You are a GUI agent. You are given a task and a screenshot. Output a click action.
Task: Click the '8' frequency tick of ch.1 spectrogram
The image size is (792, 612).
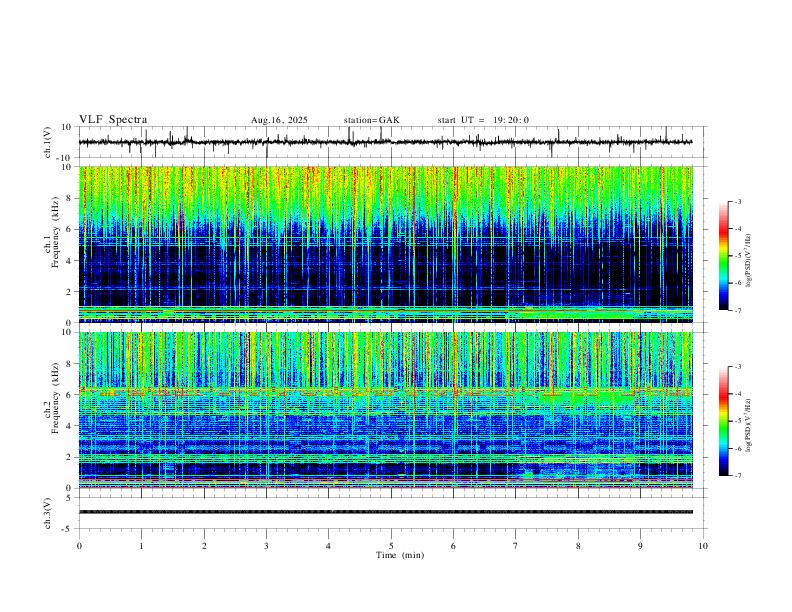coord(69,198)
